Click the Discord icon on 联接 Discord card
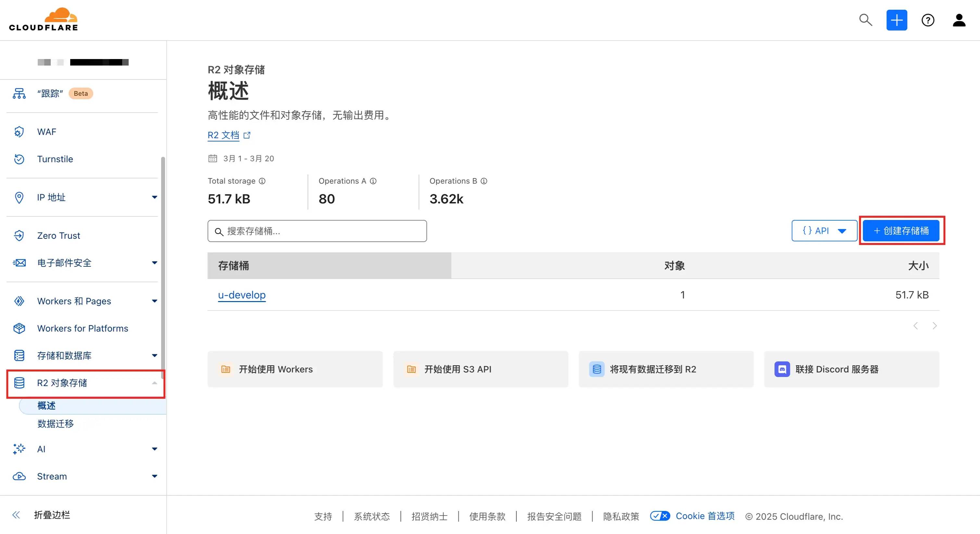This screenshot has width=980, height=534. [782, 369]
